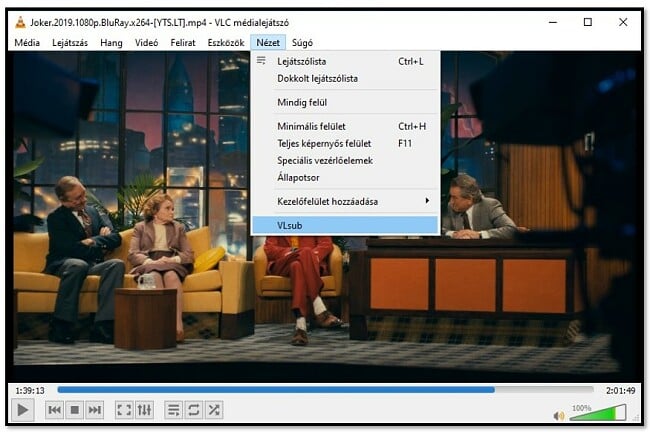Choose Minimális felület entry

click(x=345, y=126)
